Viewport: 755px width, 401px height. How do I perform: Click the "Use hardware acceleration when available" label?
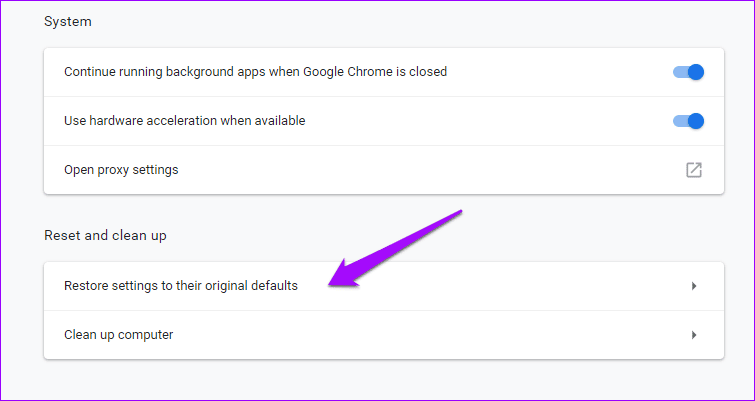click(x=184, y=121)
